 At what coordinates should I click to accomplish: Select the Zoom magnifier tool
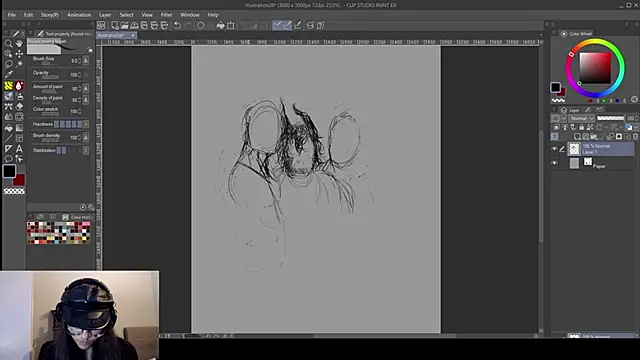pos(8,43)
